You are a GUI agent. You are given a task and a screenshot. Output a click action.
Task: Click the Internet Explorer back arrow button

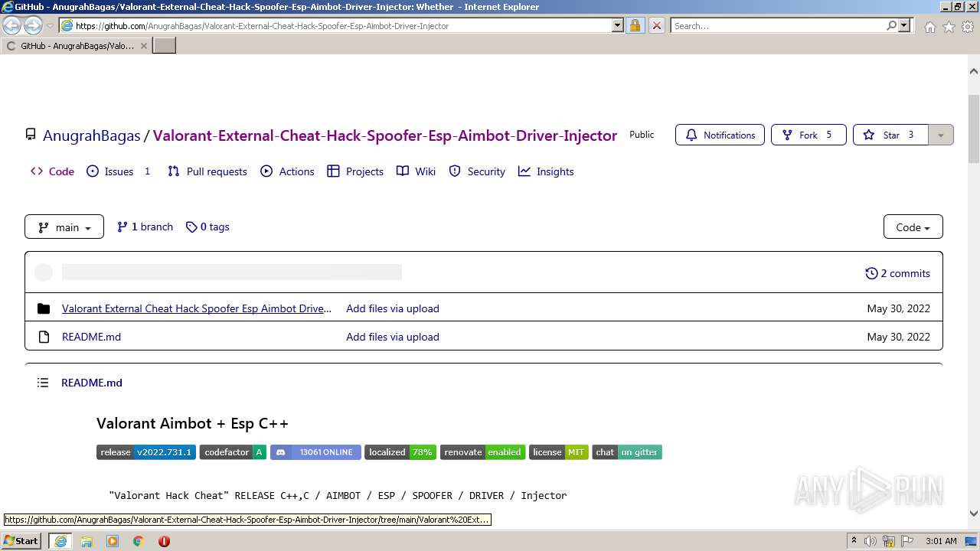coord(12,25)
